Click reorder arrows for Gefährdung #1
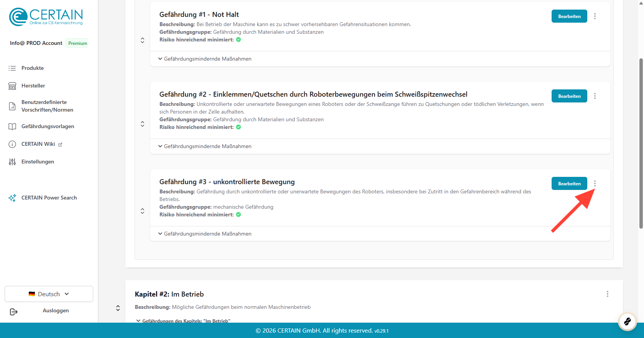 (142, 40)
